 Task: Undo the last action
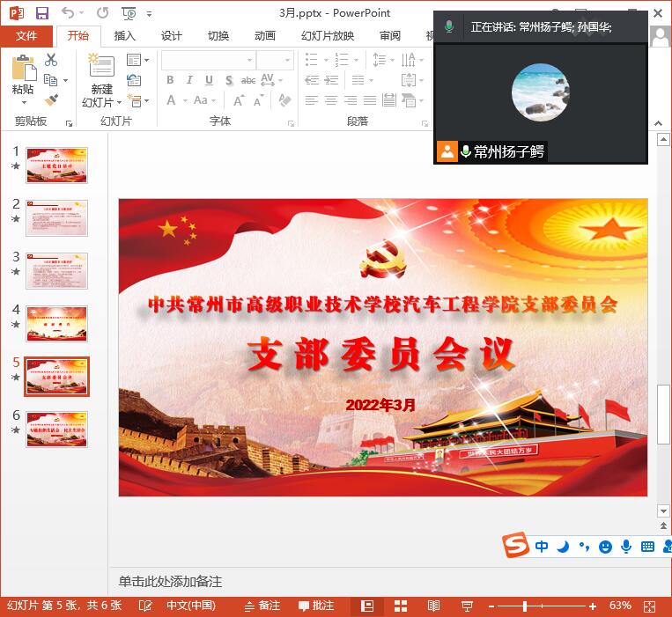tap(68, 12)
